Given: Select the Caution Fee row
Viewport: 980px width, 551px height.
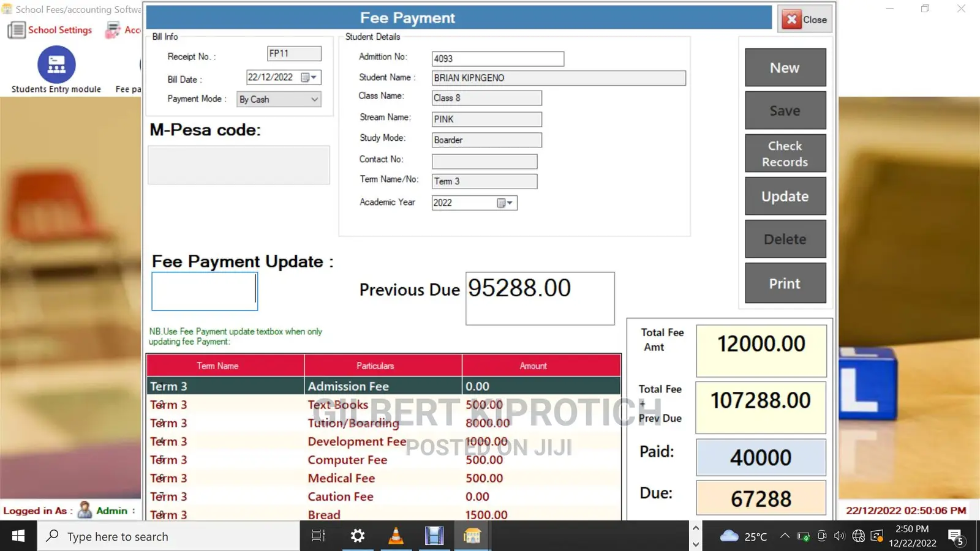Looking at the screenshot, I should point(383,497).
